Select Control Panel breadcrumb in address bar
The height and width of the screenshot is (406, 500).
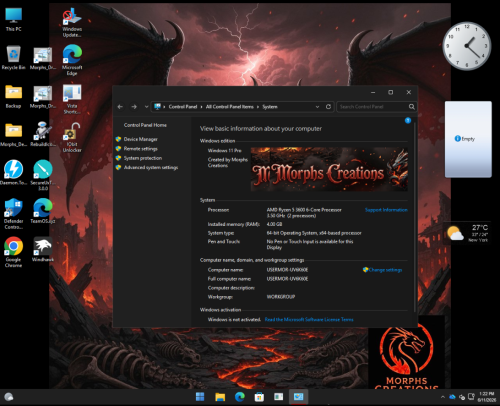tap(183, 107)
